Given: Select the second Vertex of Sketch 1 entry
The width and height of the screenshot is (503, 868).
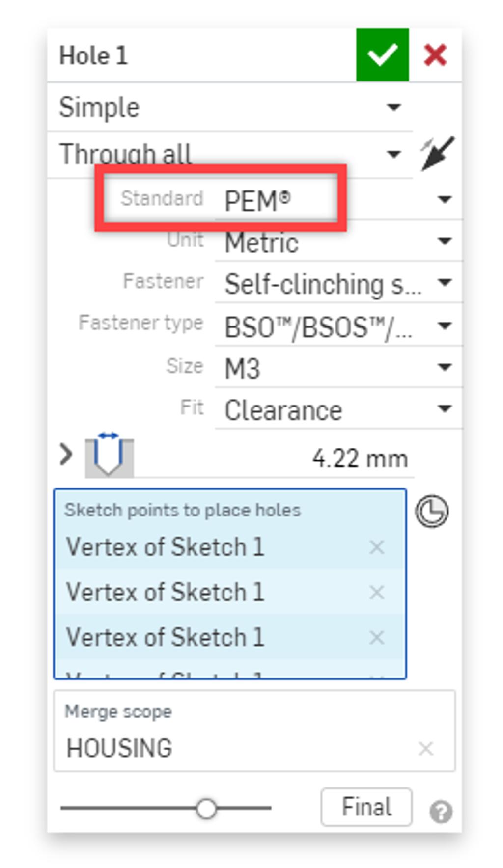Looking at the screenshot, I should 167,592.
